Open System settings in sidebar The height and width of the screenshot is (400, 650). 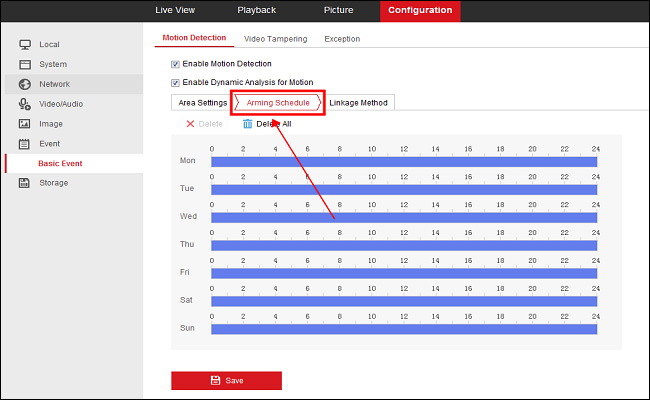pyautogui.click(x=53, y=64)
